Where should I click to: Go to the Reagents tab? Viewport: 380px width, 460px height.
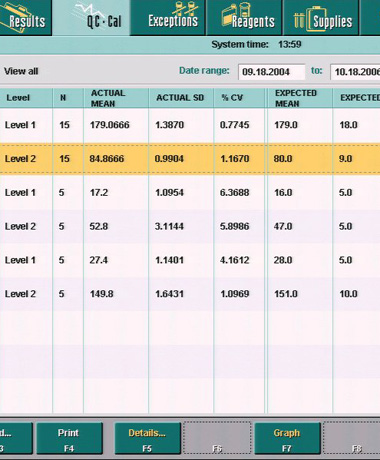(x=244, y=17)
